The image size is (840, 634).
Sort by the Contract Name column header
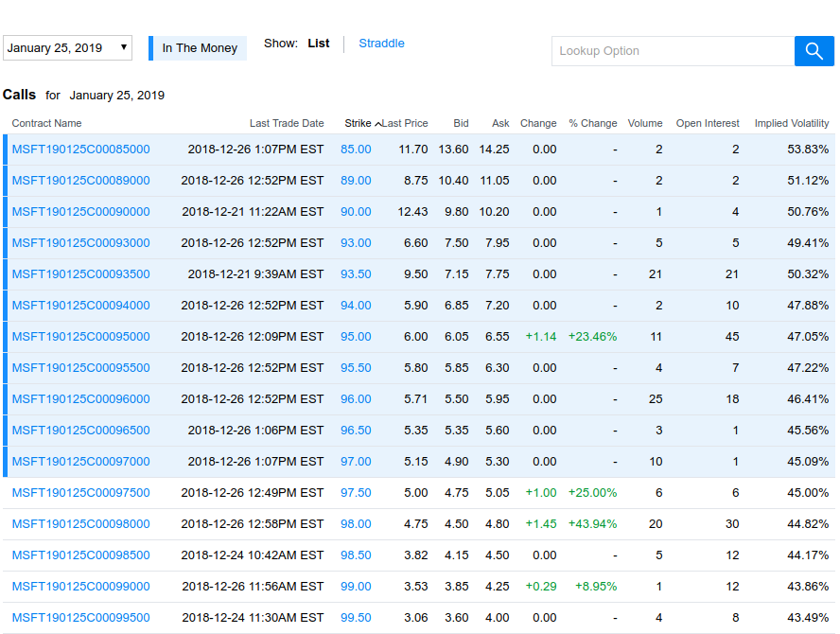click(46, 123)
